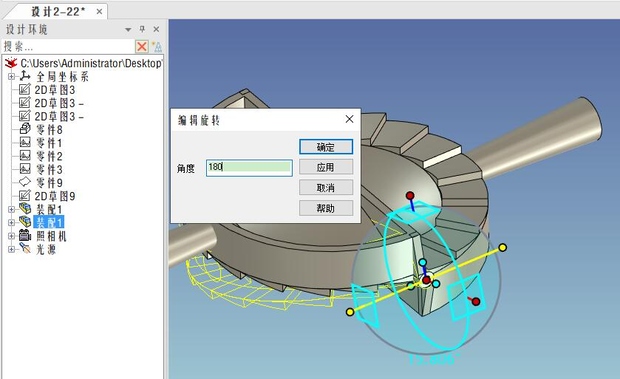Screen dimensions: 620x379
Task: Click the lower-right red triball handle
Action: (x=476, y=302)
